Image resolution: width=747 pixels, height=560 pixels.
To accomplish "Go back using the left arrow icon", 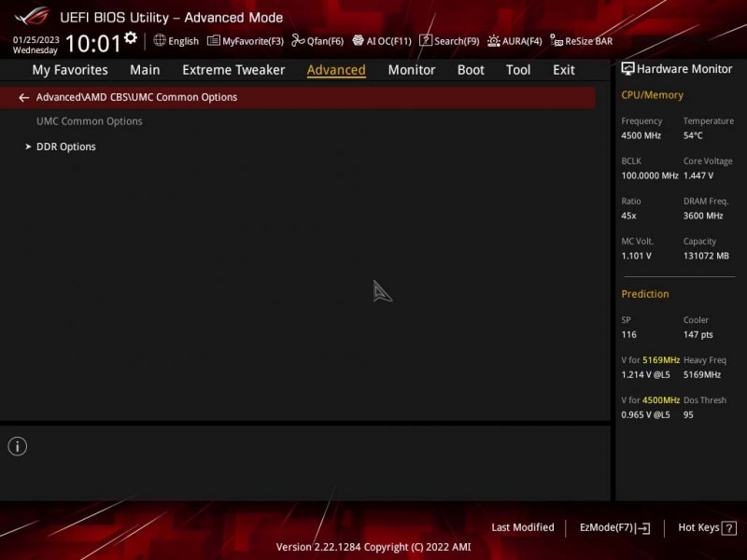I will [24, 98].
